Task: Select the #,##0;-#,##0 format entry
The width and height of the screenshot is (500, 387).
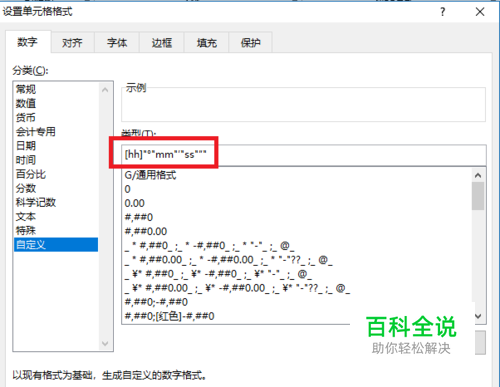Action: tap(297, 302)
